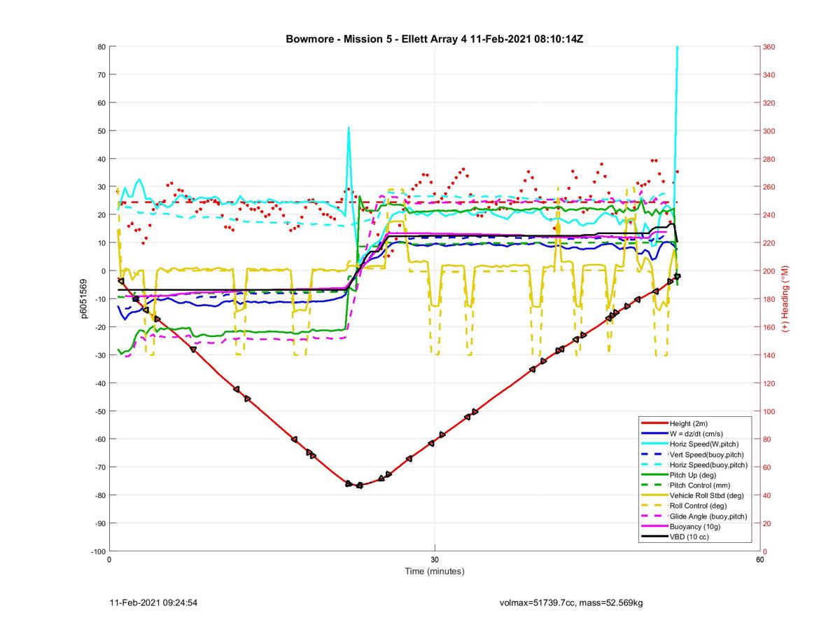The height and width of the screenshot is (620, 840).
Task: Click the '360' heading axis tick label
Action: [769, 47]
